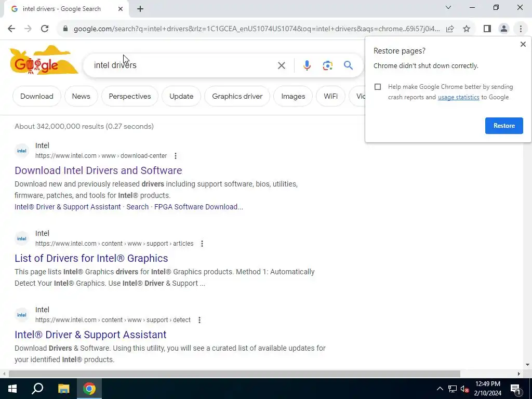Viewport: 532px width, 399px height.
Task: Click the taskbar clock showing 12:49 PM
Action: (487, 389)
